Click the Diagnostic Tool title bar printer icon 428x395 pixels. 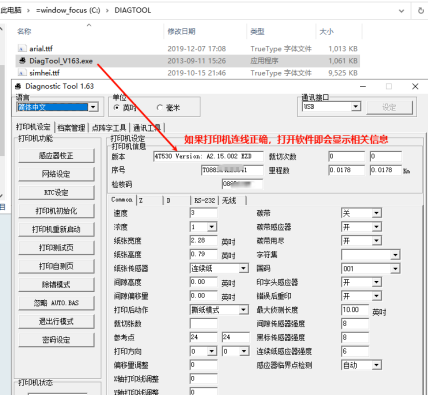click(x=18, y=86)
